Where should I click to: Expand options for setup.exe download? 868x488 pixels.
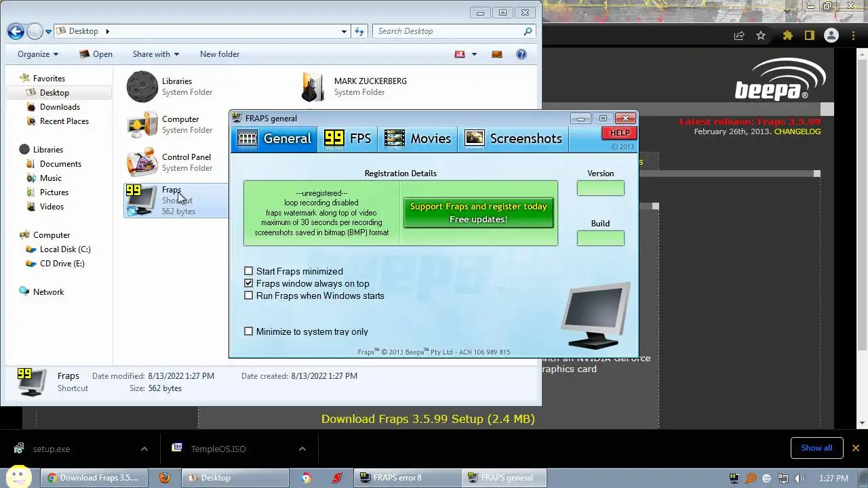click(x=144, y=449)
